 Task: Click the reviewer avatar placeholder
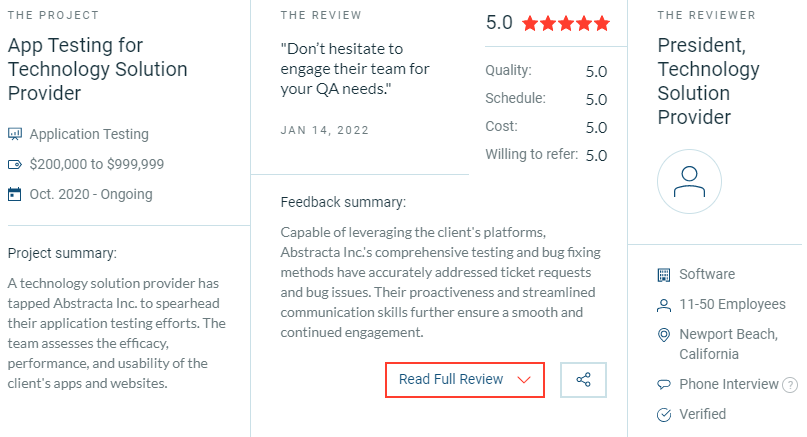tap(689, 182)
